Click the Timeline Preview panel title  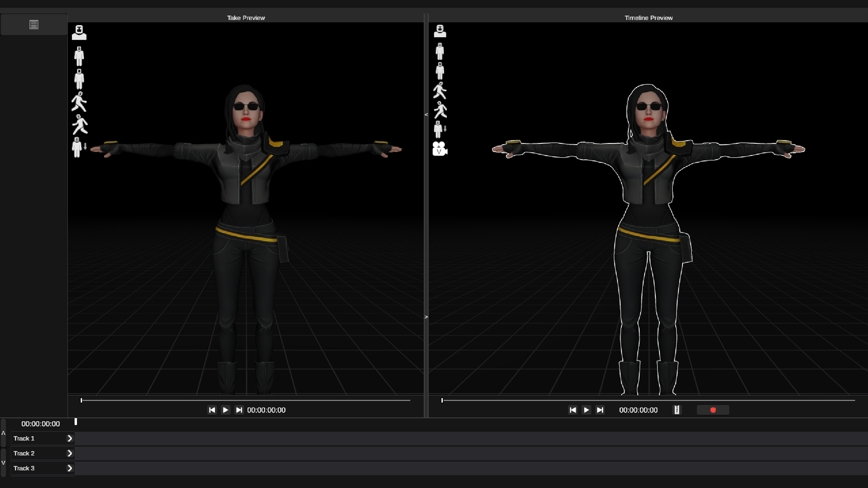pos(648,18)
